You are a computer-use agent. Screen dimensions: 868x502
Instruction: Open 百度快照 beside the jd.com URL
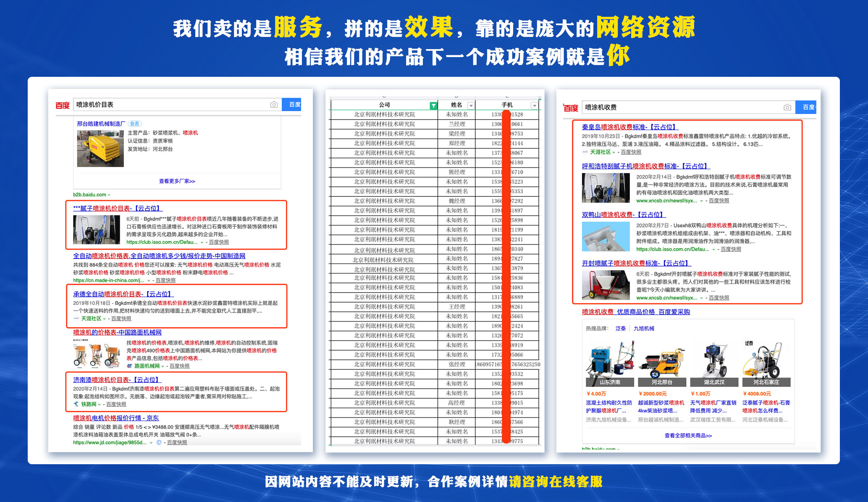point(177,442)
